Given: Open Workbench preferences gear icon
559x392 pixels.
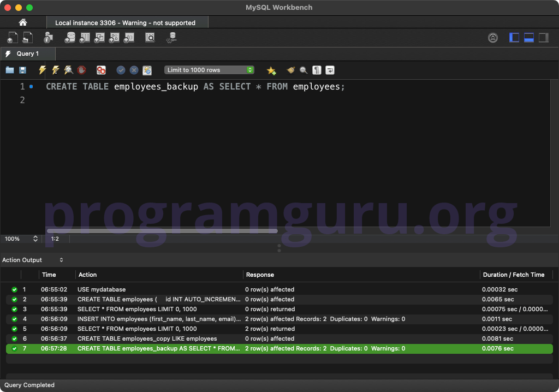Looking at the screenshot, I should tap(493, 38).
